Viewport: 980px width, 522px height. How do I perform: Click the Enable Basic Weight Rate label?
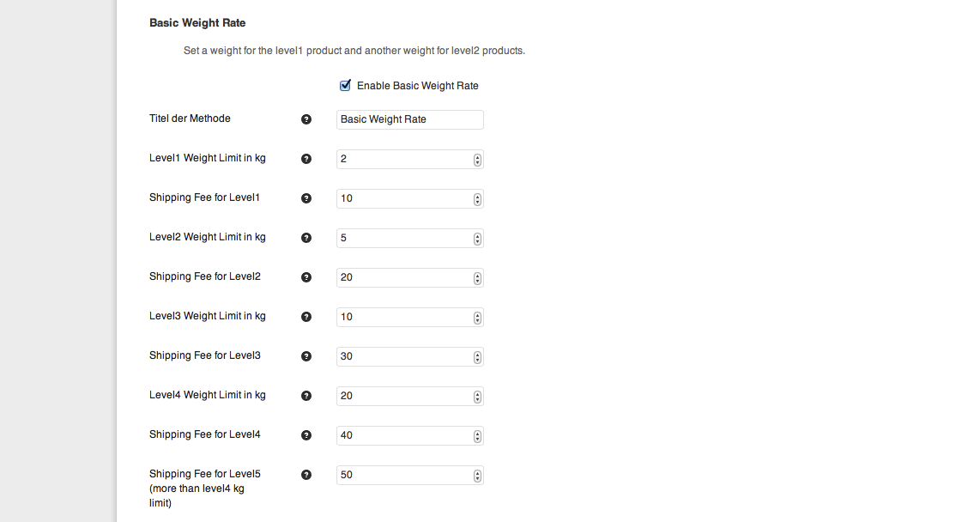pyautogui.click(x=418, y=86)
